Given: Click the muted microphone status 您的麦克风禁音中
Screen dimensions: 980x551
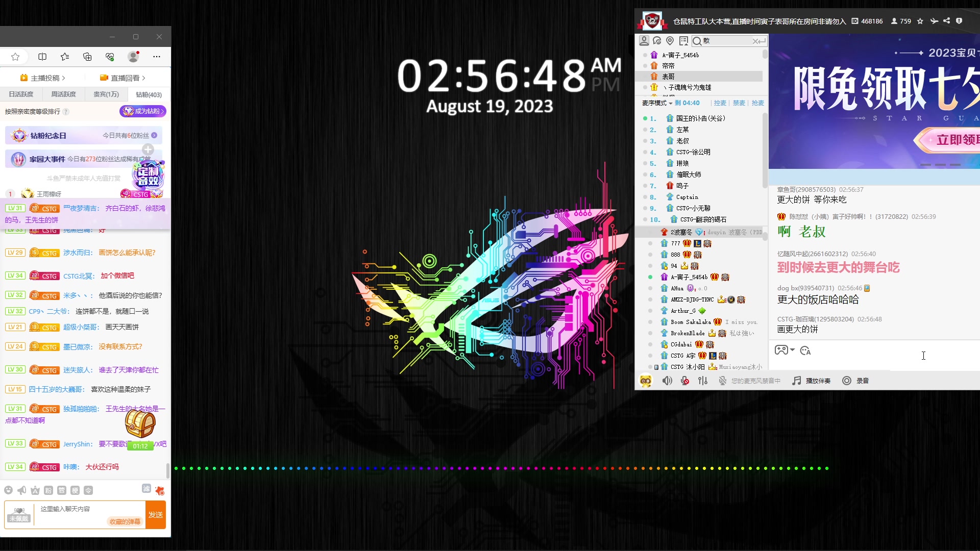Looking at the screenshot, I should [750, 381].
